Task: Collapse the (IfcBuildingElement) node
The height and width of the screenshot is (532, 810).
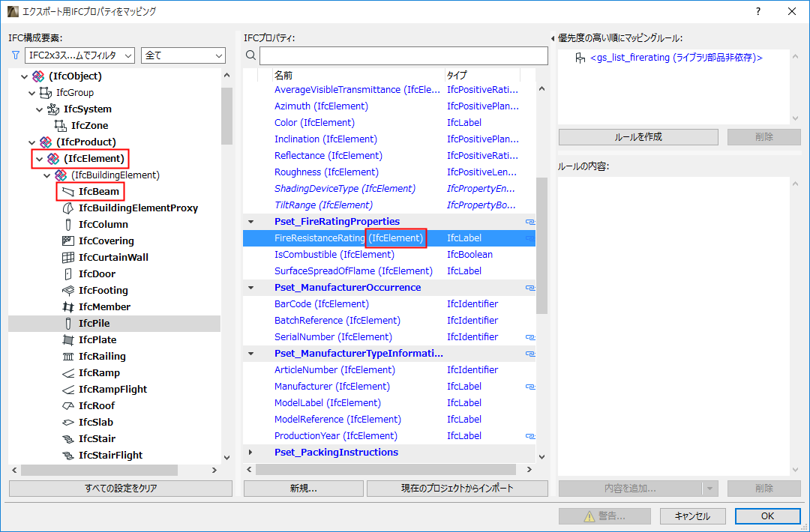Action: click(x=47, y=175)
